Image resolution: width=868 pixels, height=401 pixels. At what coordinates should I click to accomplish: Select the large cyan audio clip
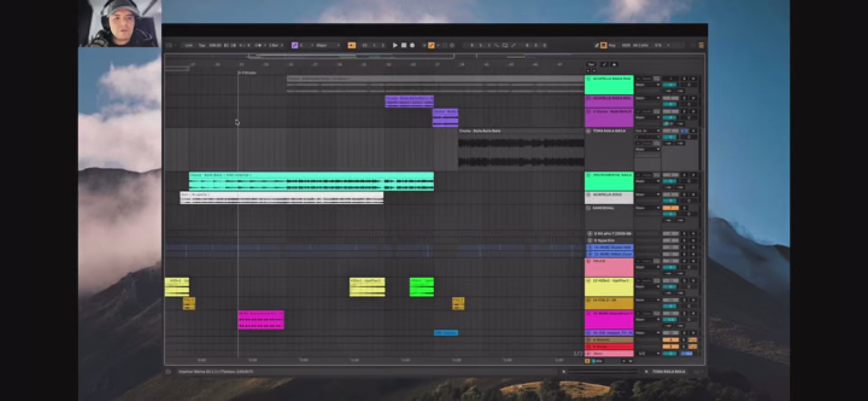point(311,181)
